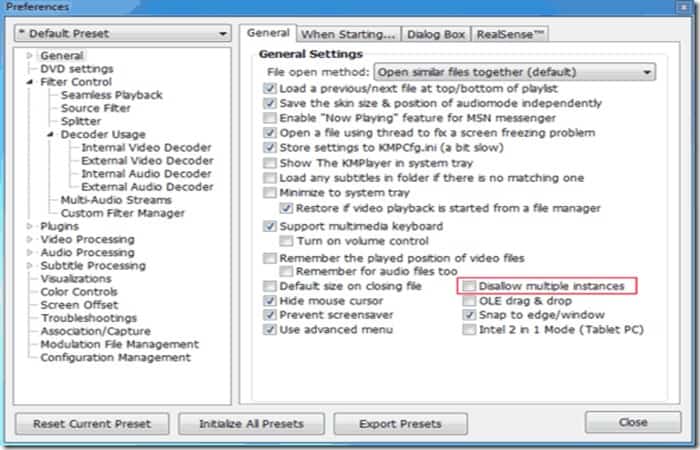Click Initialize All Presets button
The image size is (700, 450).
pyautogui.click(x=251, y=424)
